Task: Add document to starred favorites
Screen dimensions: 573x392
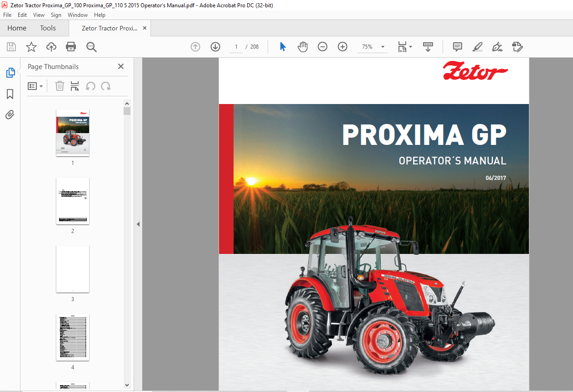Action: pyautogui.click(x=31, y=47)
